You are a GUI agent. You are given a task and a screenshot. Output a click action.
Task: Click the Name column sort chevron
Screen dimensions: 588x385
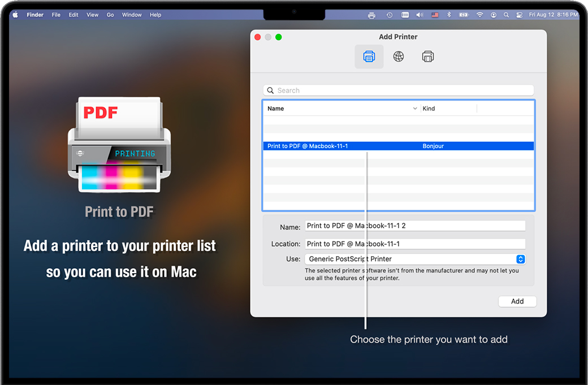(415, 109)
